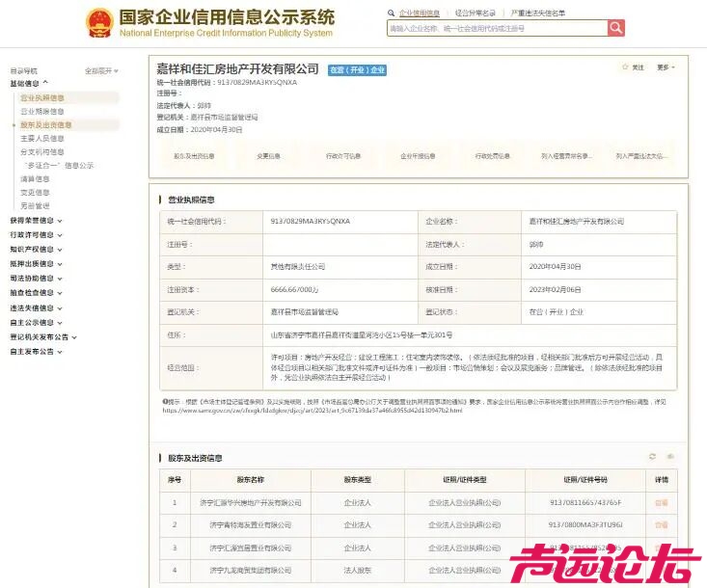Expand the 知识产权信息 sidebar section

(x=36, y=249)
